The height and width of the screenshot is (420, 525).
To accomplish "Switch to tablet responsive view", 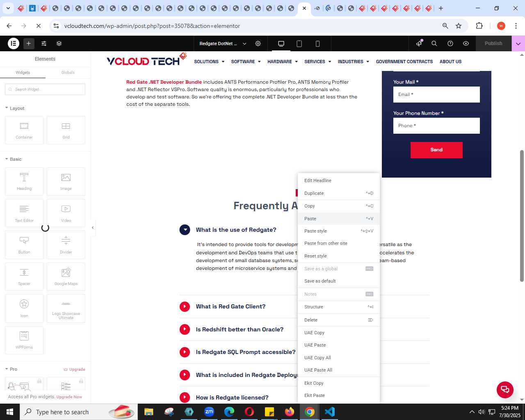I will 299,43.
